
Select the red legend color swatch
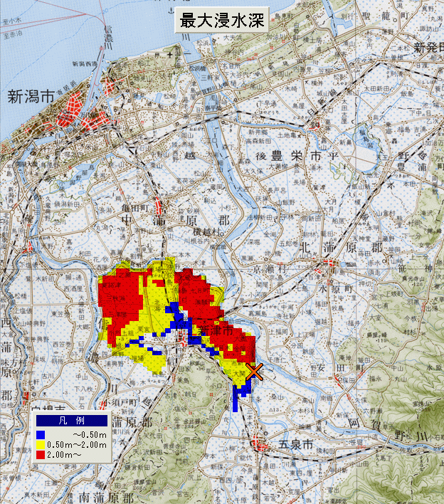[41, 454]
